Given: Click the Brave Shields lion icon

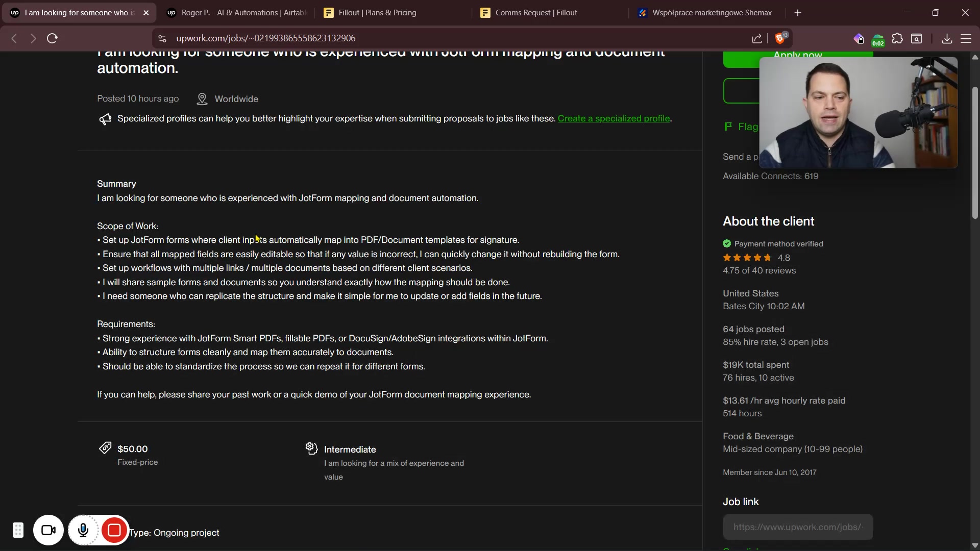Looking at the screenshot, I should 780,39.
